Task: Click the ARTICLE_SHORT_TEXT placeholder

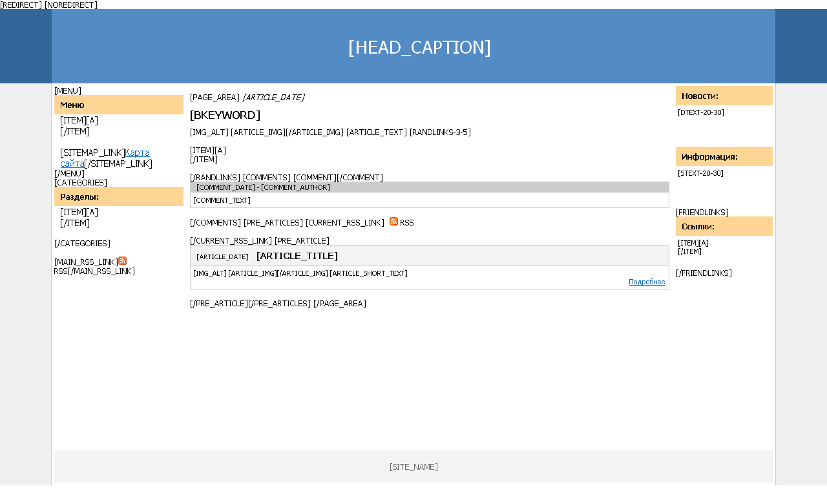Action: click(368, 273)
